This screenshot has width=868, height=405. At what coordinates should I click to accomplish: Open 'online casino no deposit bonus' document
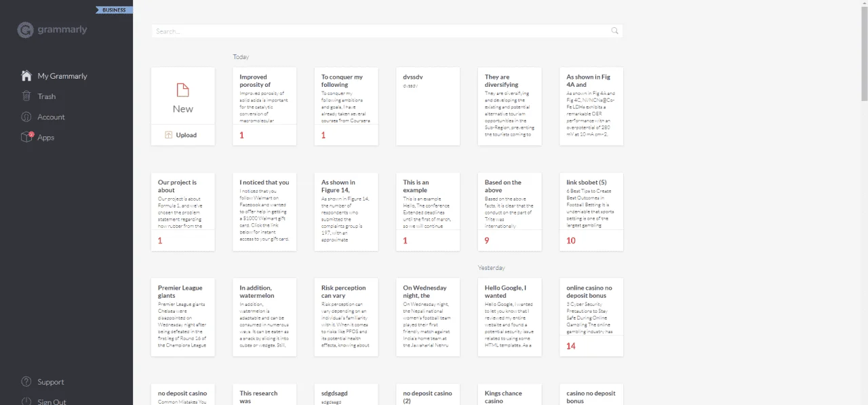[x=591, y=317]
